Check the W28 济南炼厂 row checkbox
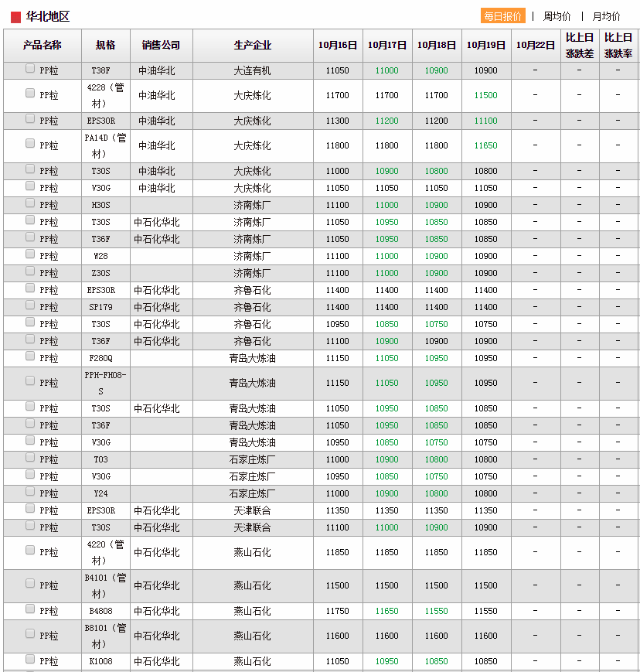The image size is (640, 672). [30, 254]
